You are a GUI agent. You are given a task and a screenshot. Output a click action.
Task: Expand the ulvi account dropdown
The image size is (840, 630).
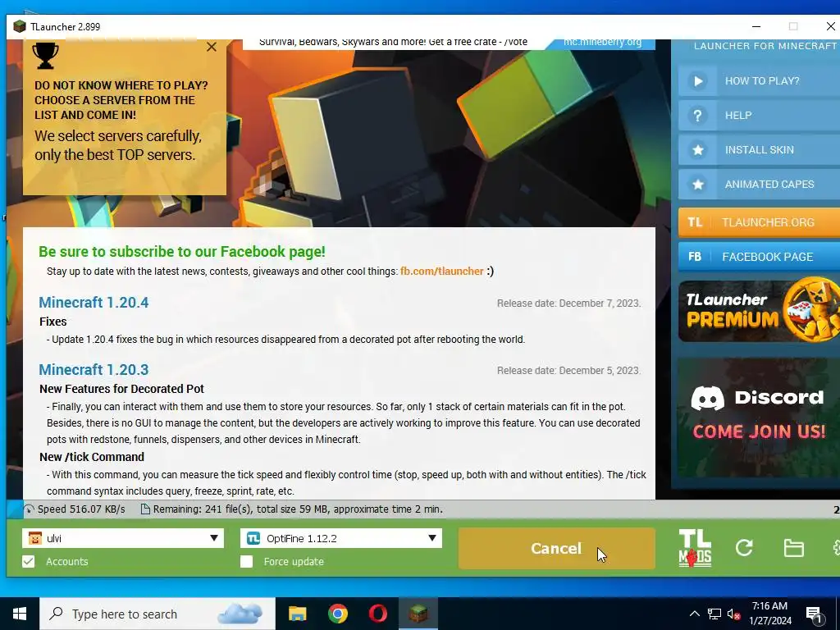coord(214,538)
